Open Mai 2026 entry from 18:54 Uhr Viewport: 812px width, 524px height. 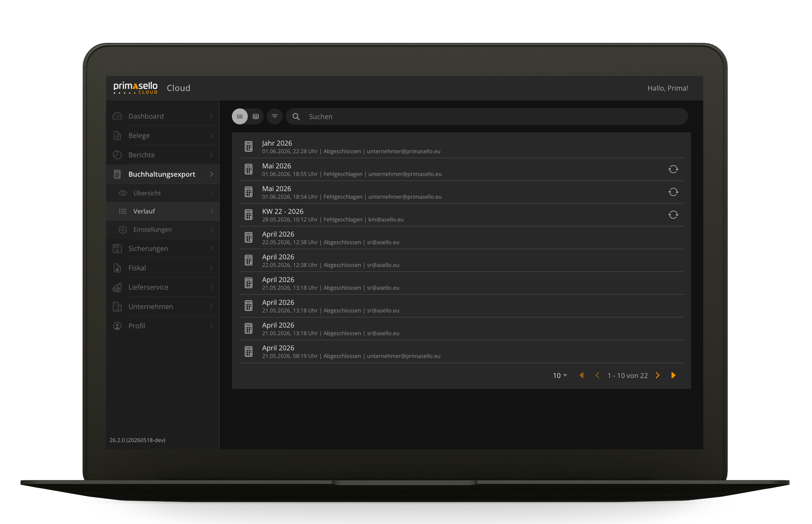point(462,192)
